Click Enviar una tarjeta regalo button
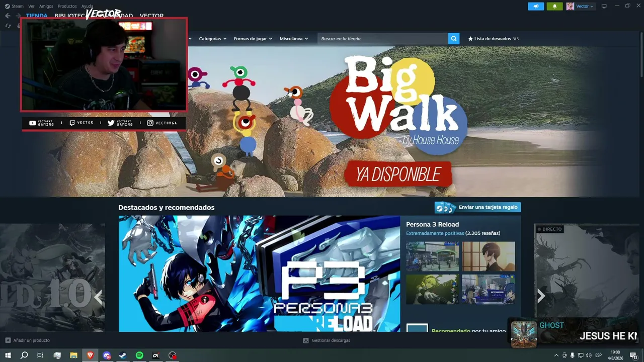The height and width of the screenshot is (362, 644). pos(477,207)
